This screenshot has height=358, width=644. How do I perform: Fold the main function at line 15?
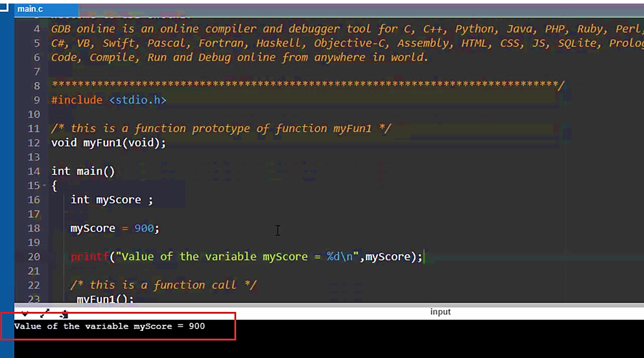[44, 186]
